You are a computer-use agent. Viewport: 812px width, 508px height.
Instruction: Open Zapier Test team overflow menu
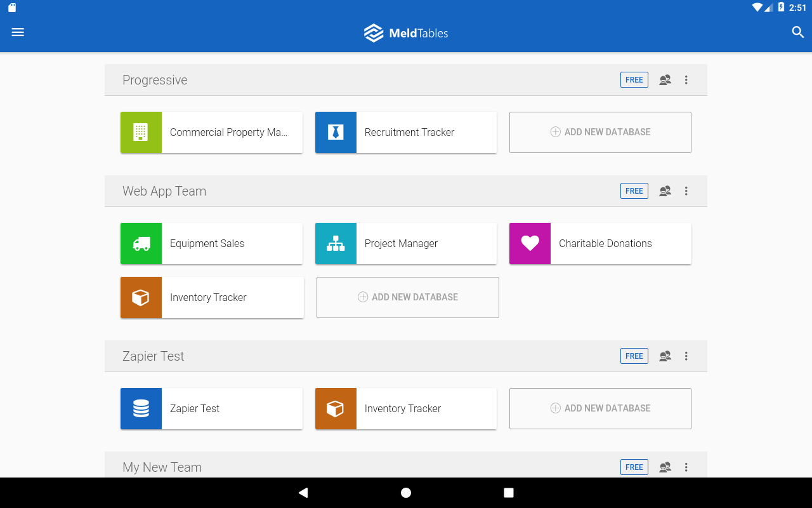[686, 356]
